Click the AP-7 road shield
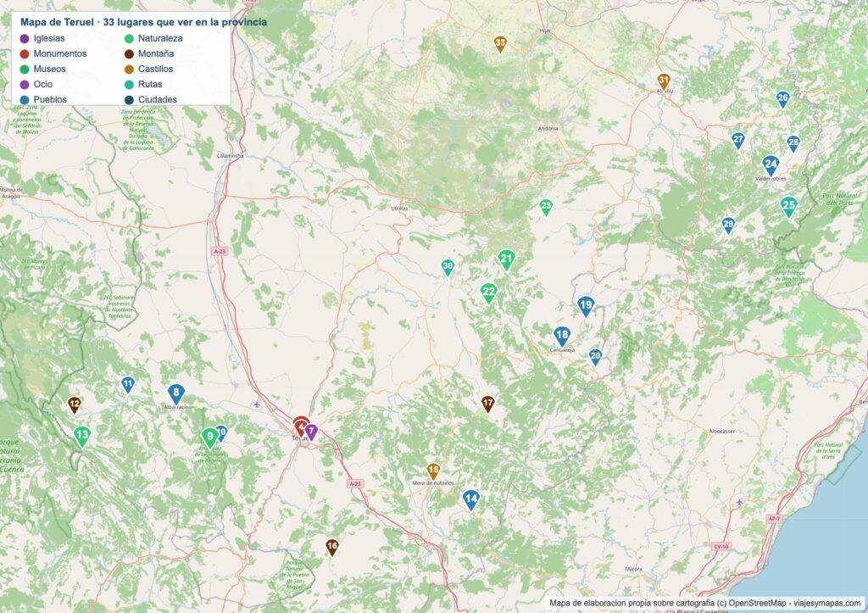 tap(773, 519)
